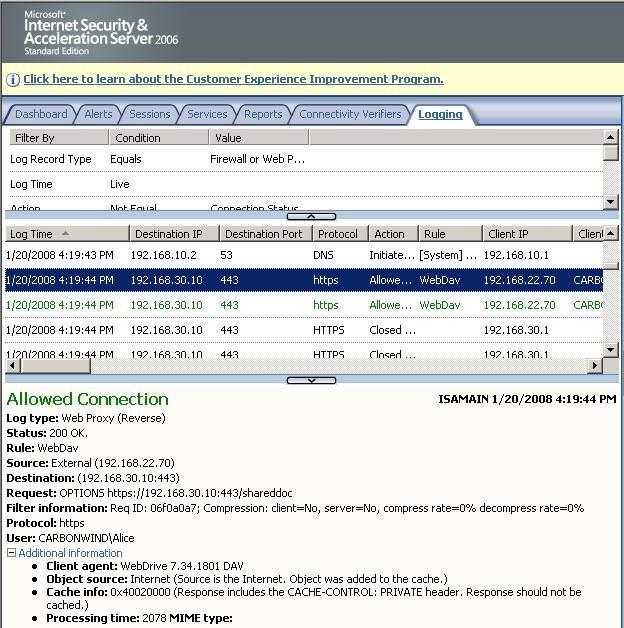
Task: Open the Connectivity Verifiers tab
Action: [x=350, y=114]
